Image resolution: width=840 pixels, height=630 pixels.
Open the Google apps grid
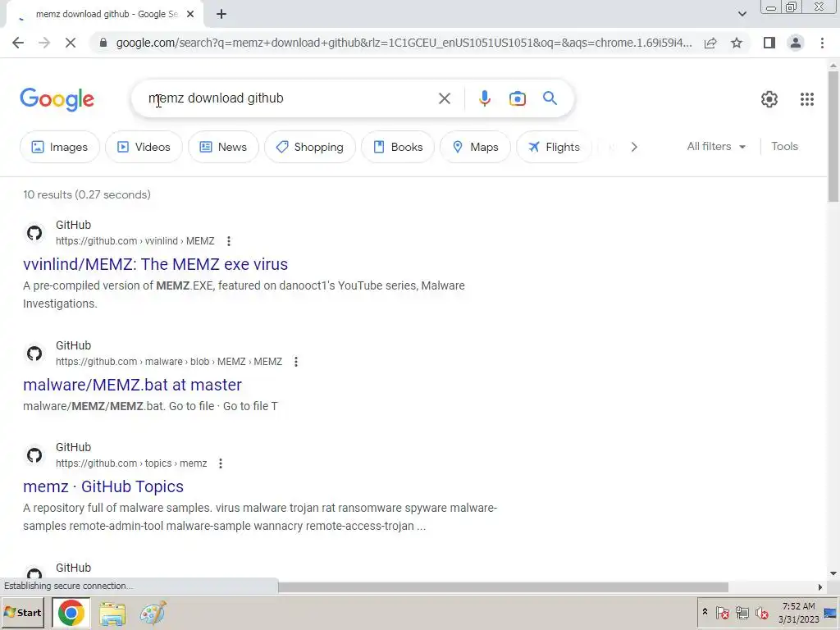coord(807,99)
